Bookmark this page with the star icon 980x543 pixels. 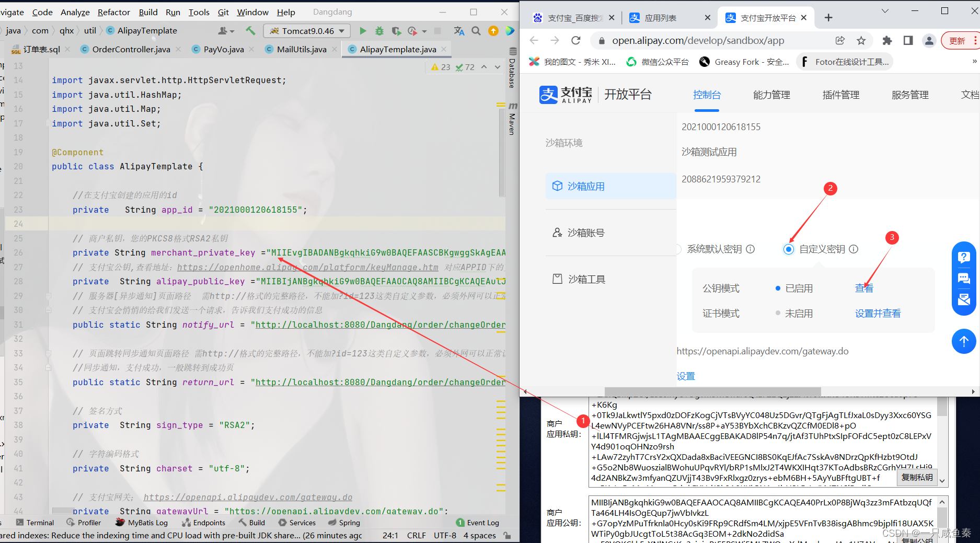click(x=861, y=40)
